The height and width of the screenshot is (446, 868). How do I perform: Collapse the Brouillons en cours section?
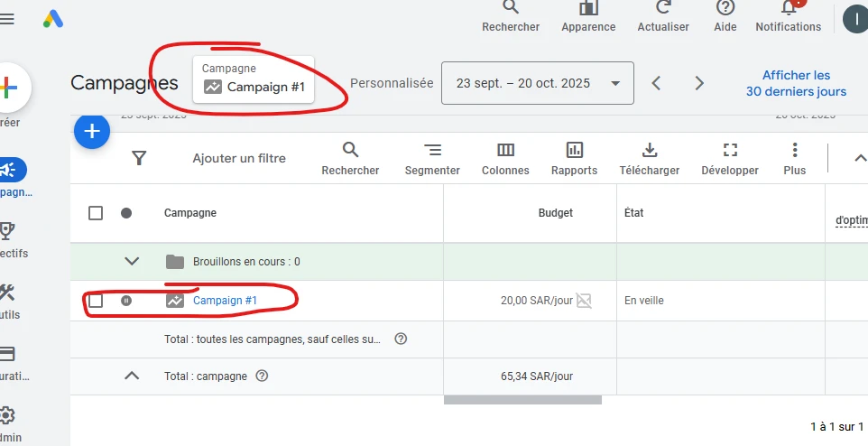point(132,262)
